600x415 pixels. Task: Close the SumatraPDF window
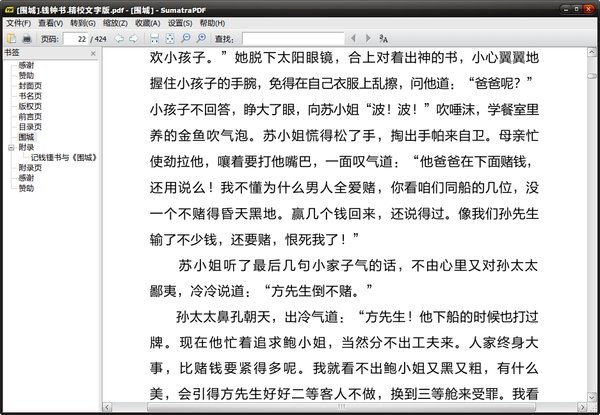tap(588, 9)
